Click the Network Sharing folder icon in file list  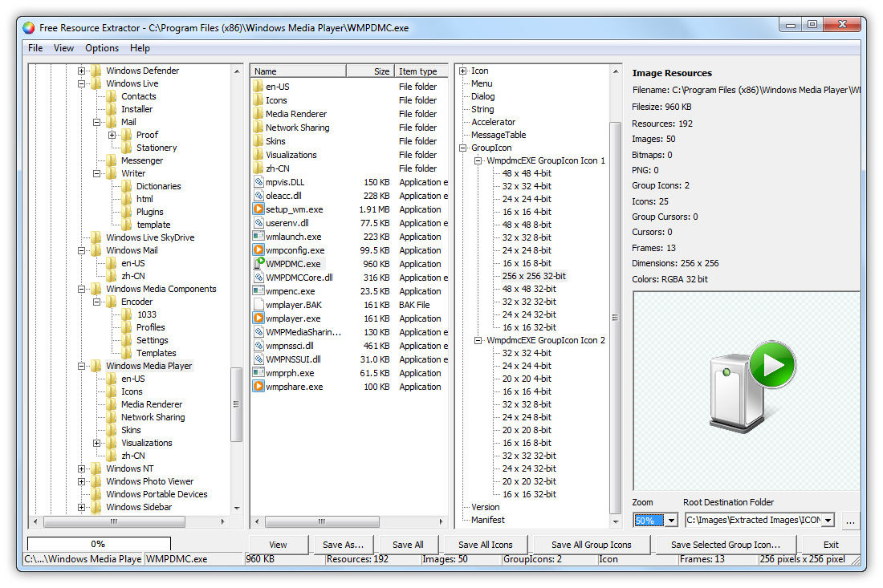click(x=258, y=128)
